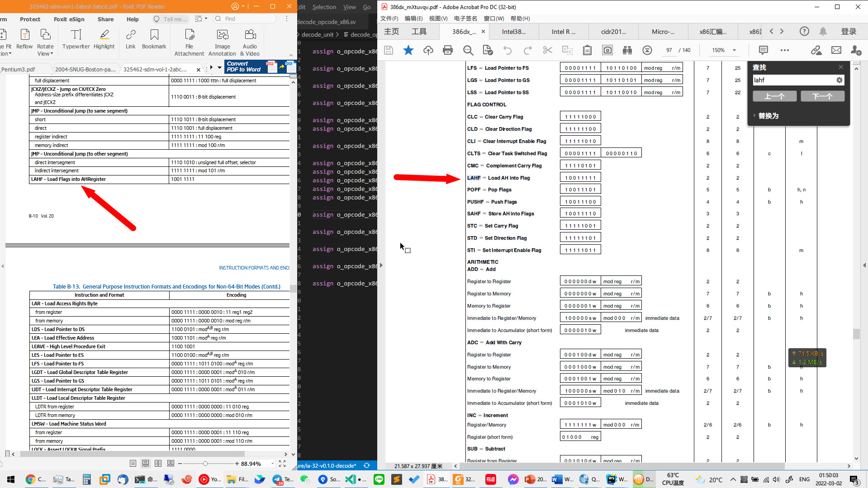Choose Image Annotation tool in Foxit
Screen dimensions: 868x488
[x=222, y=43]
